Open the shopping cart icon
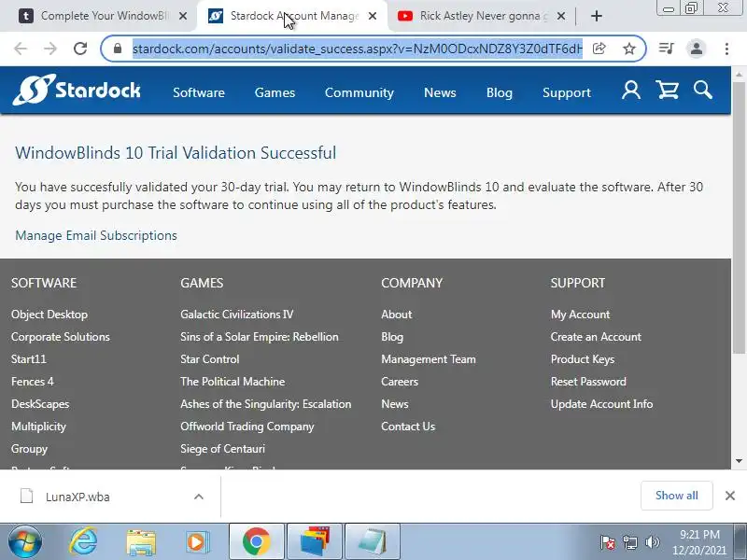The width and height of the screenshot is (747, 560). (667, 90)
